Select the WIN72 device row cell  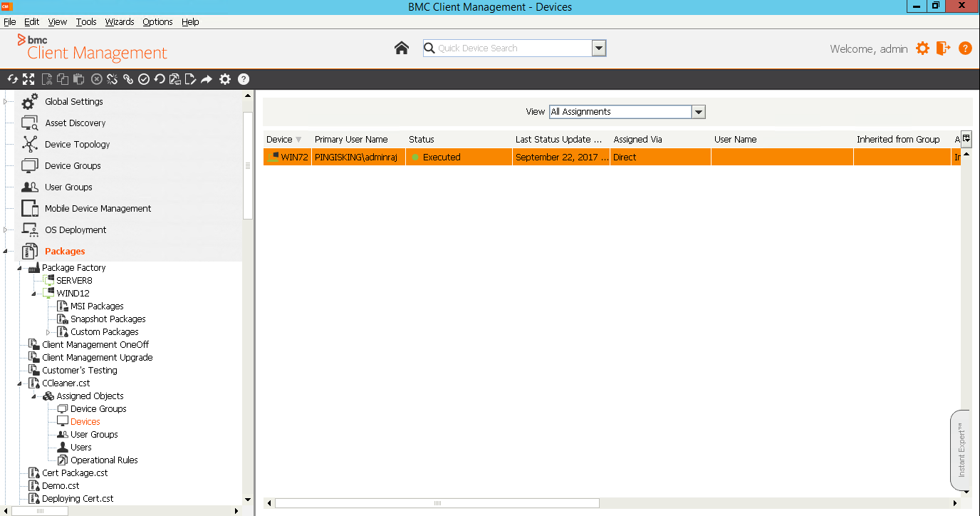coord(288,158)
